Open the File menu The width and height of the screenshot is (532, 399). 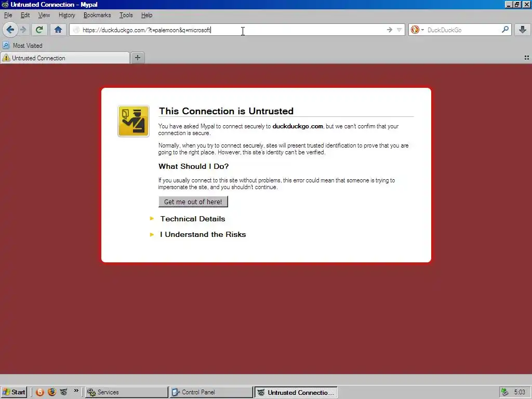pos(8,15)
